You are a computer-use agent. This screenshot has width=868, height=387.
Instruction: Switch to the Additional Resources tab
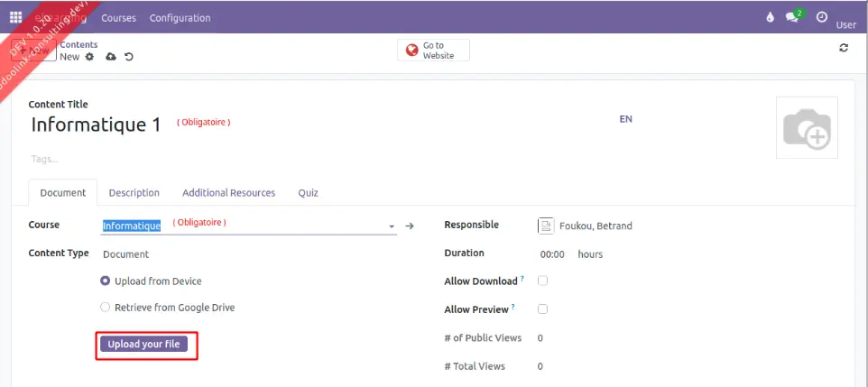[x=228, y=193]
